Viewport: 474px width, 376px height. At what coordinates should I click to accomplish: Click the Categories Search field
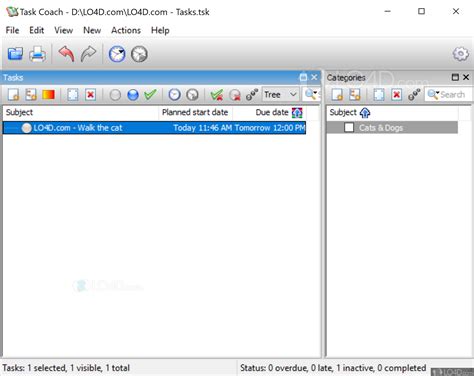[x=448, y=95]
